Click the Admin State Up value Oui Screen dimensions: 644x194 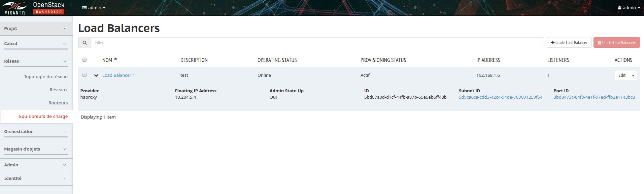click(x=273, y=97)
